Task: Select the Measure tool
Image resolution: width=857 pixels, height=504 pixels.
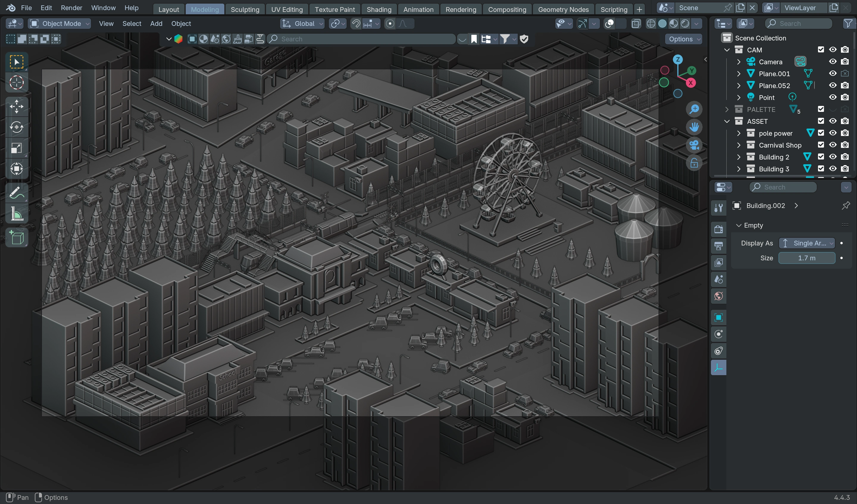Action: pos(16,214)
